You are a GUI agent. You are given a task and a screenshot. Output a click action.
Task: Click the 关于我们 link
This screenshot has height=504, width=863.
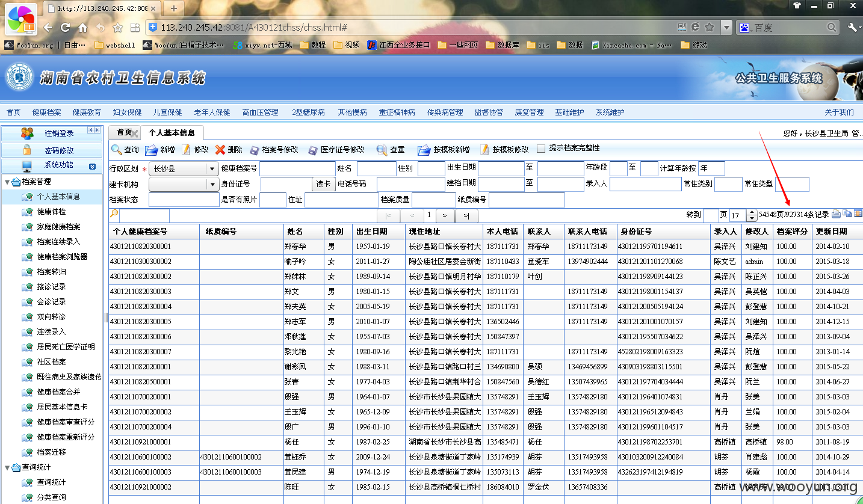[x=839, y=112]
